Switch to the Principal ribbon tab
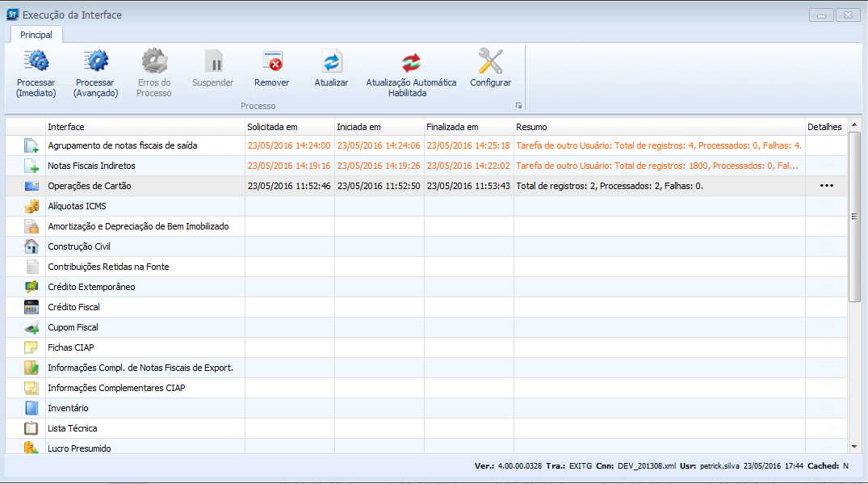The width and height of the screenshot is (868, 484). click(x=36, y=35)
